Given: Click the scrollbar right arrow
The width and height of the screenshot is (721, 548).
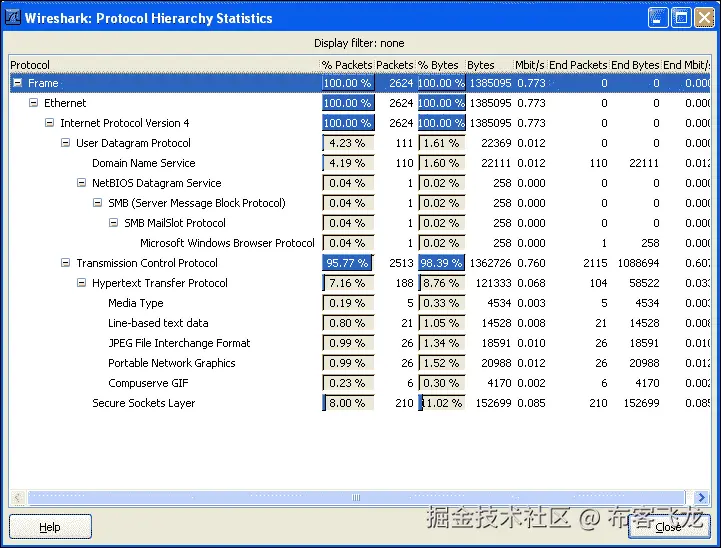Looking at the screenshot, I should click(x=701, y=497).
